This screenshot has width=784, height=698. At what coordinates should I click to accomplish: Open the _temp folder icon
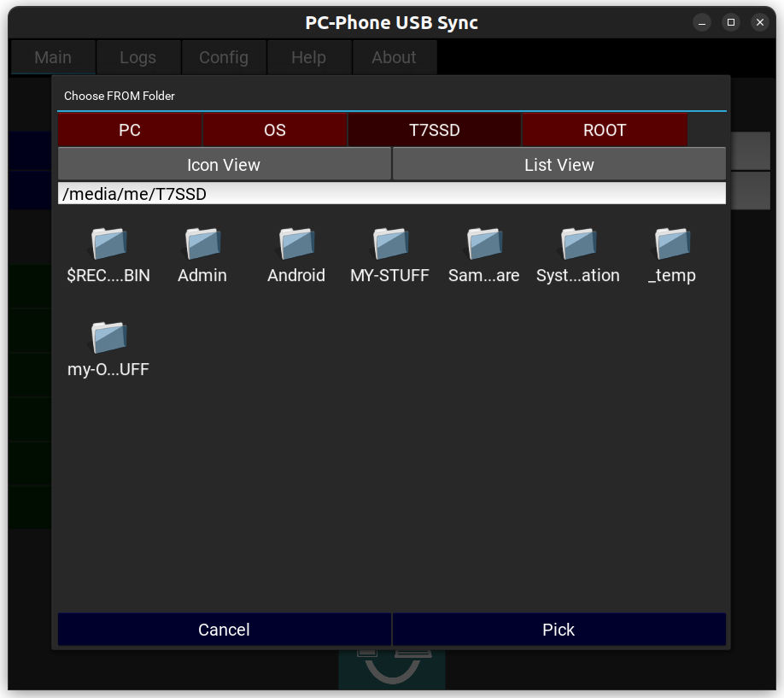click(672, 244)
